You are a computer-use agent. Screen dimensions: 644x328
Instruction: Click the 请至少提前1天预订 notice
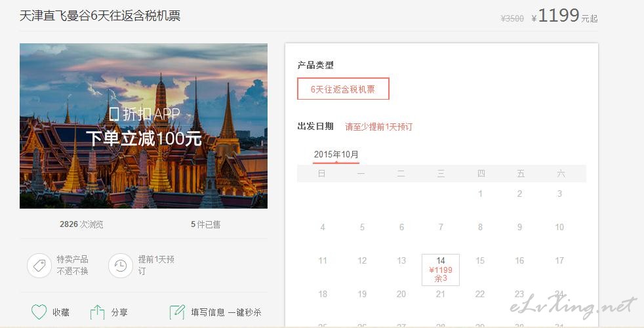click(378, 127)
